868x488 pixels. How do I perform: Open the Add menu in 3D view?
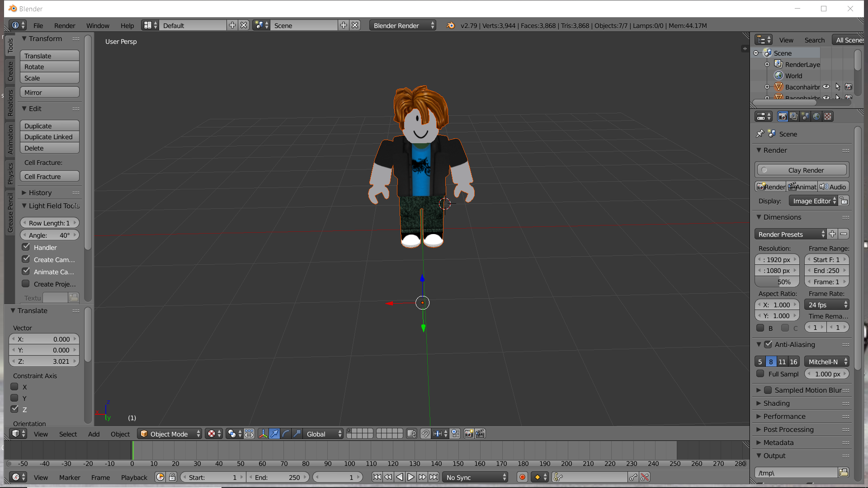(x=94, y=434)
